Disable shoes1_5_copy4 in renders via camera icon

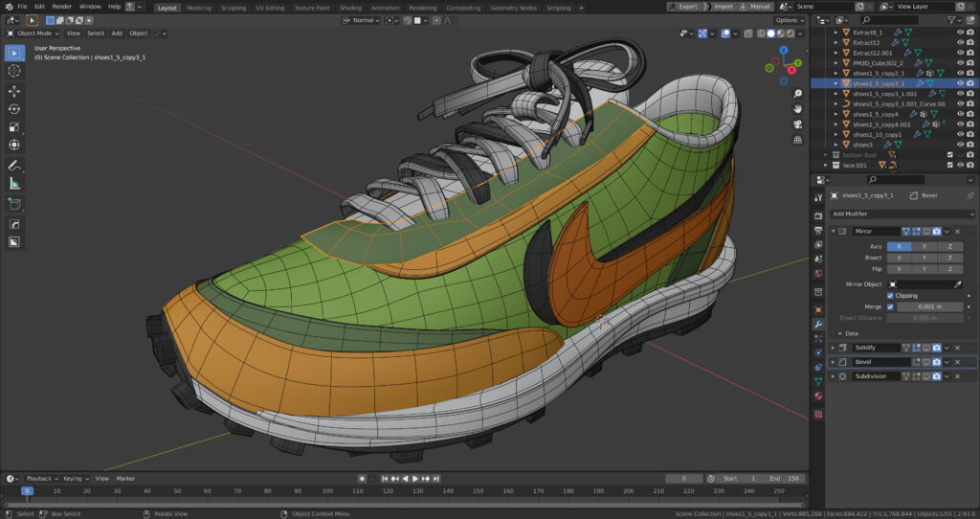coord(970,114)
